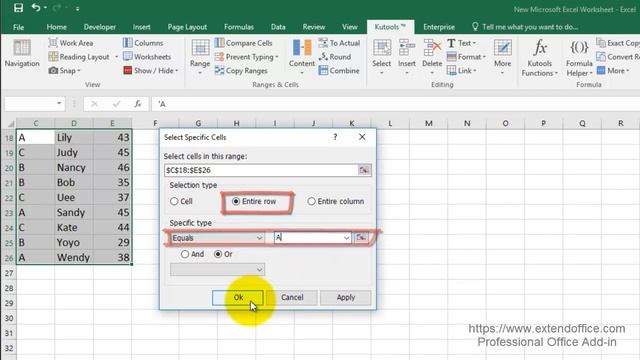
Task: Click the cell containing Nancy
Action: pos(73,167)
